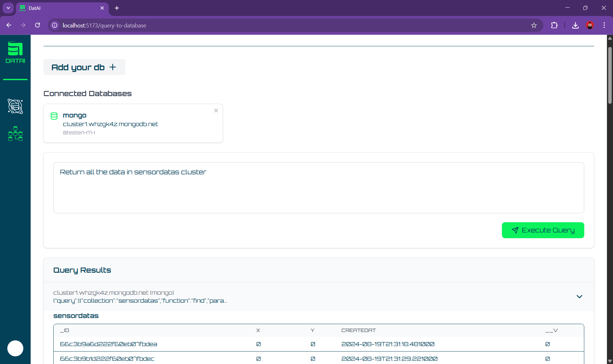Open the schema diagram sidebar icon
Viewport: 613px width, 364px height.
15,134
